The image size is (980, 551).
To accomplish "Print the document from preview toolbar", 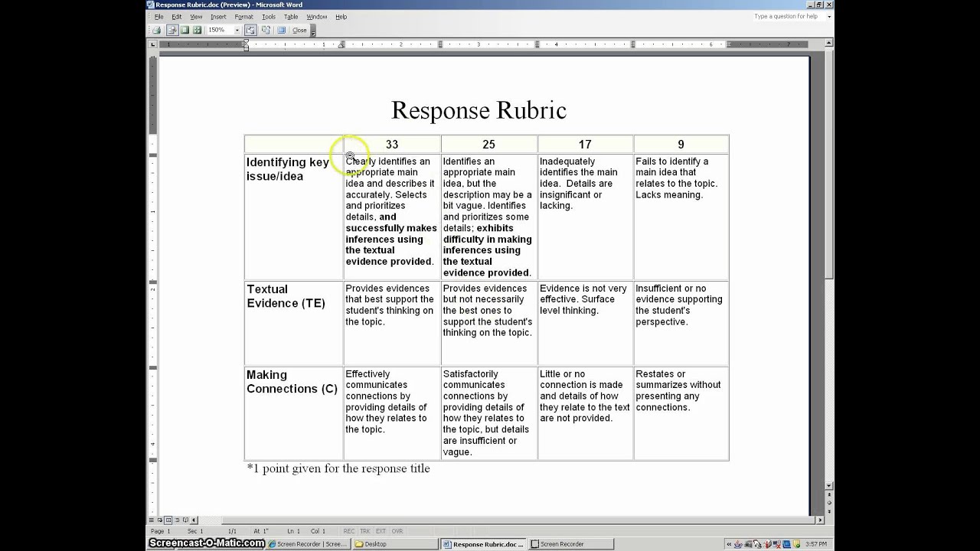I will (156, 30).
